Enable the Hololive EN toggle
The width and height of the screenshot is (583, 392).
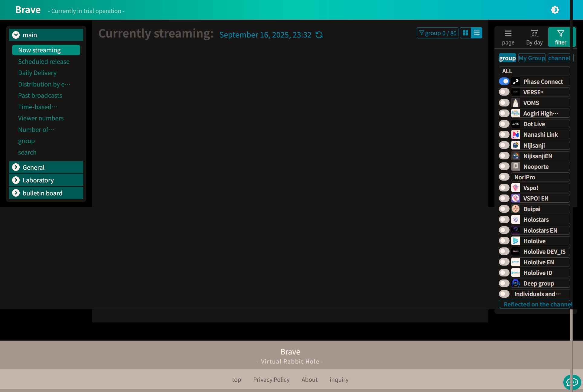[504, 262]
